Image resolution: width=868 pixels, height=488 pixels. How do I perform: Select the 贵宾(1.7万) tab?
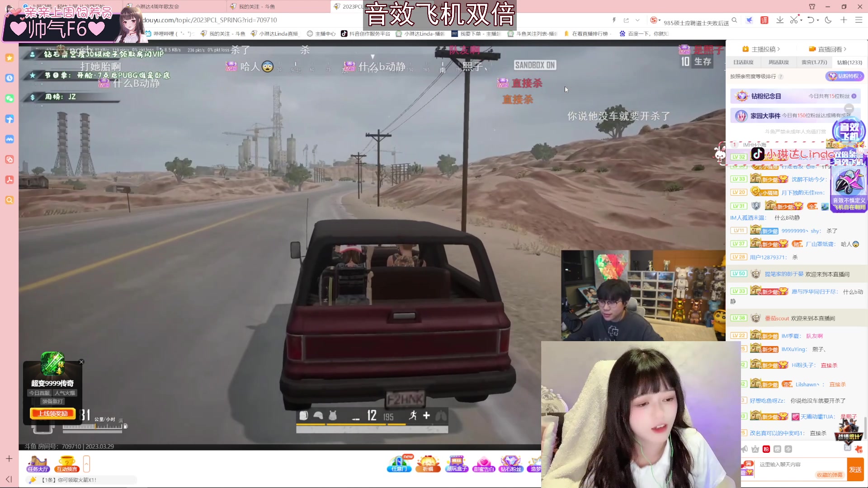[814, 62]
